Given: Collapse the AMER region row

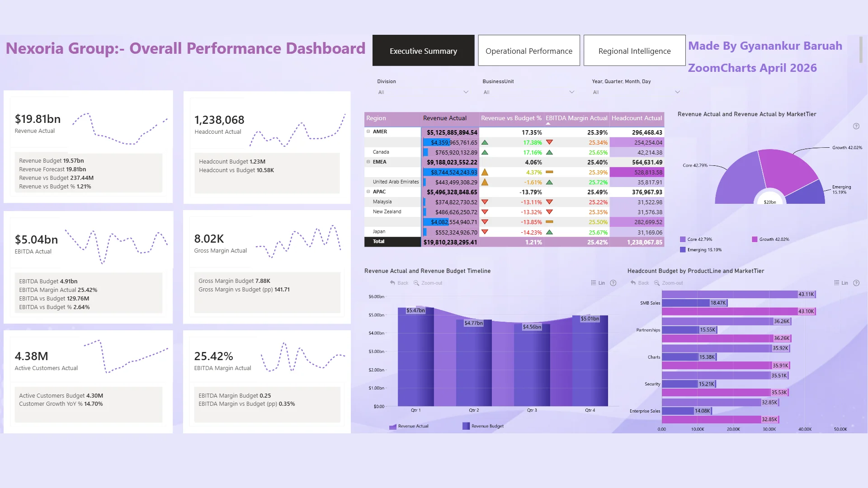Looking at the screenshot, I should point(368,132).
